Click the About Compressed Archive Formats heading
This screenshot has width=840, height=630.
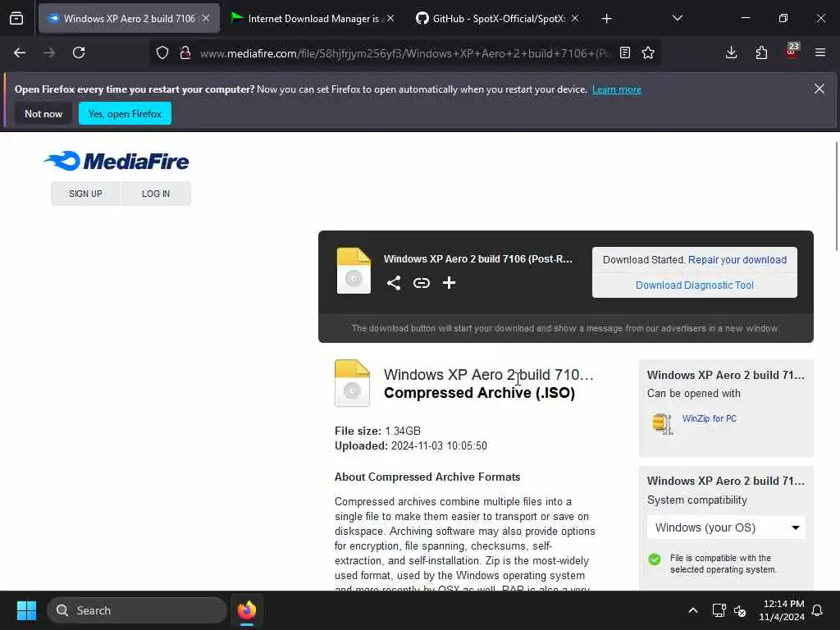(x=427, y=477)
